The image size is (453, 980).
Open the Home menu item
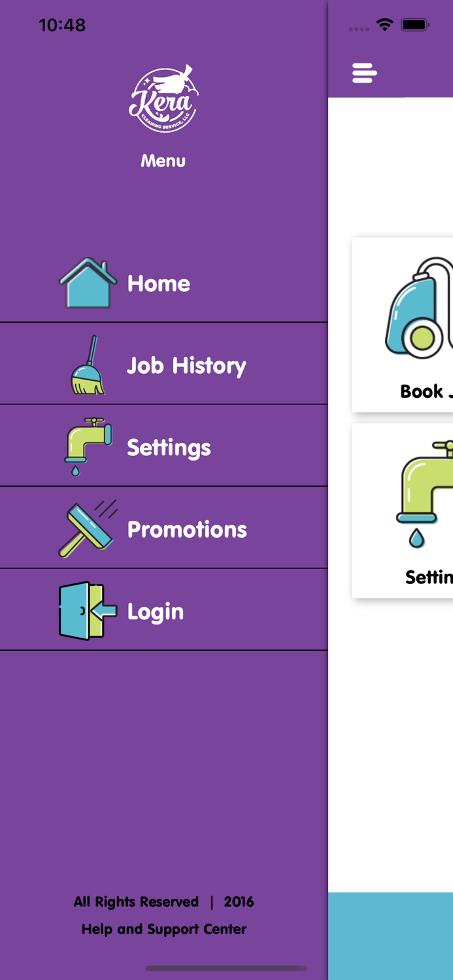pos(159,284)
